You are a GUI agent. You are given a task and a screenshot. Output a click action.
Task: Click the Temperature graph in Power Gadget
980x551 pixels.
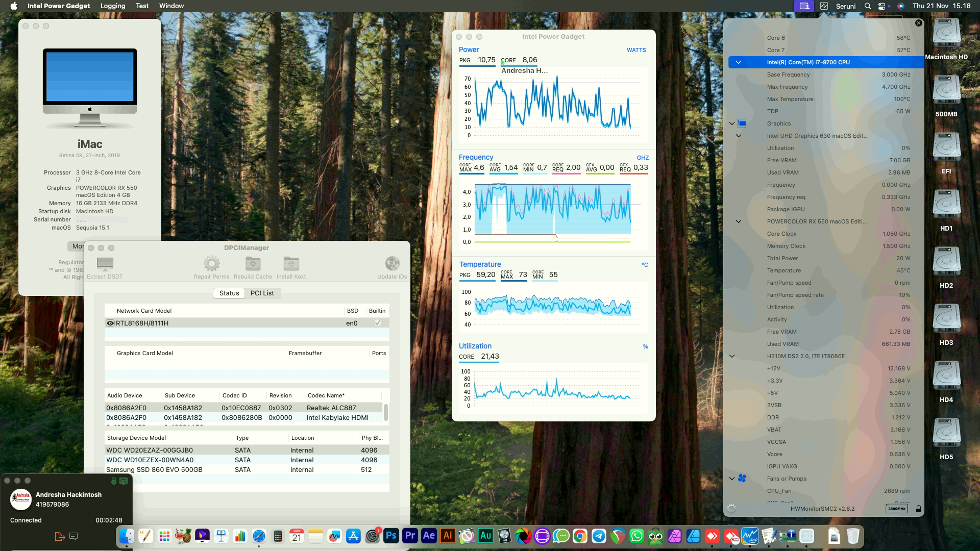coord(554,308)
